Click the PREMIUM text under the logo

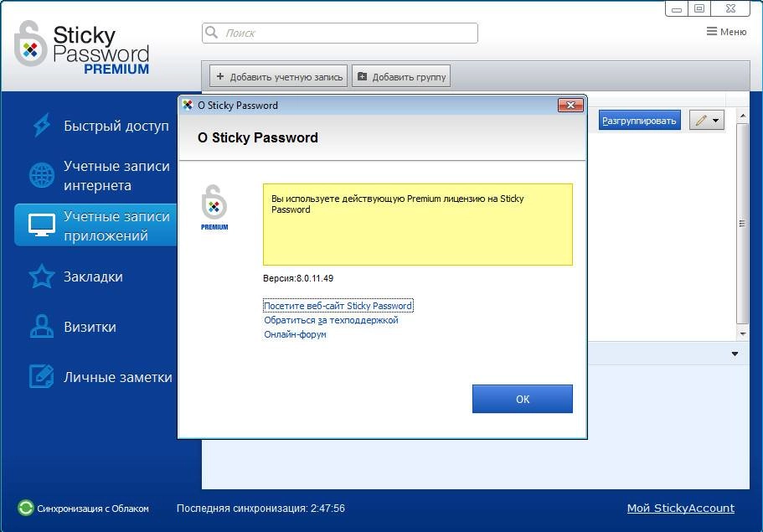(x=116, y=69)
